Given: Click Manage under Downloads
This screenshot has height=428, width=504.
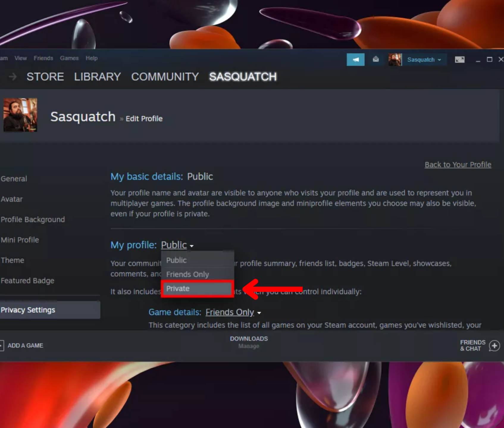Looking at the screenshot, I should tap(249, 346).
